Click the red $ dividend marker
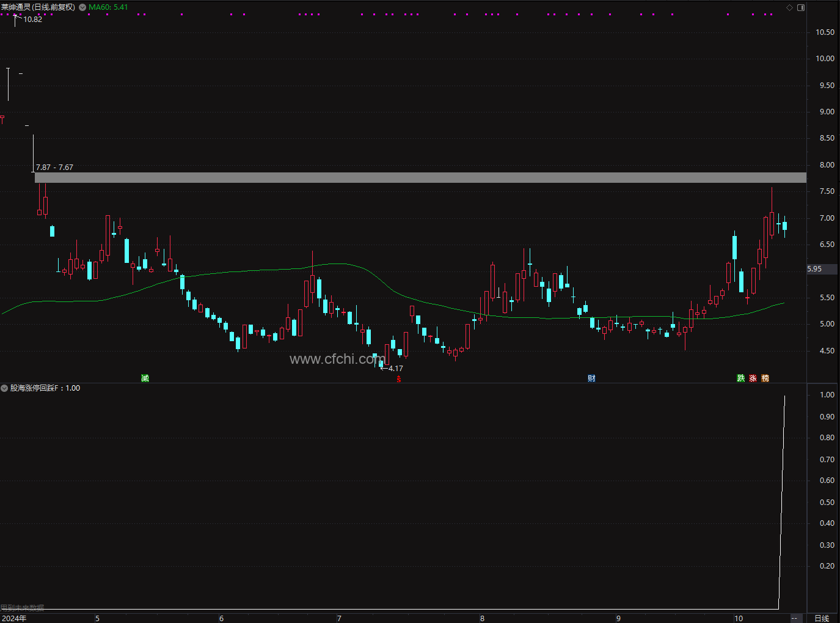The image size is (840, 623). pos(399,379)
